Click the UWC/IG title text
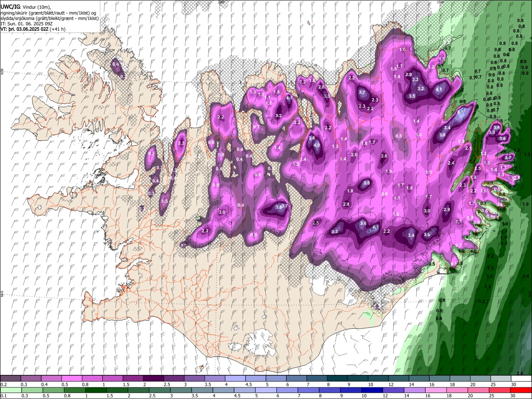This screenshot has height=399, width=532. (x=10, y=7)
